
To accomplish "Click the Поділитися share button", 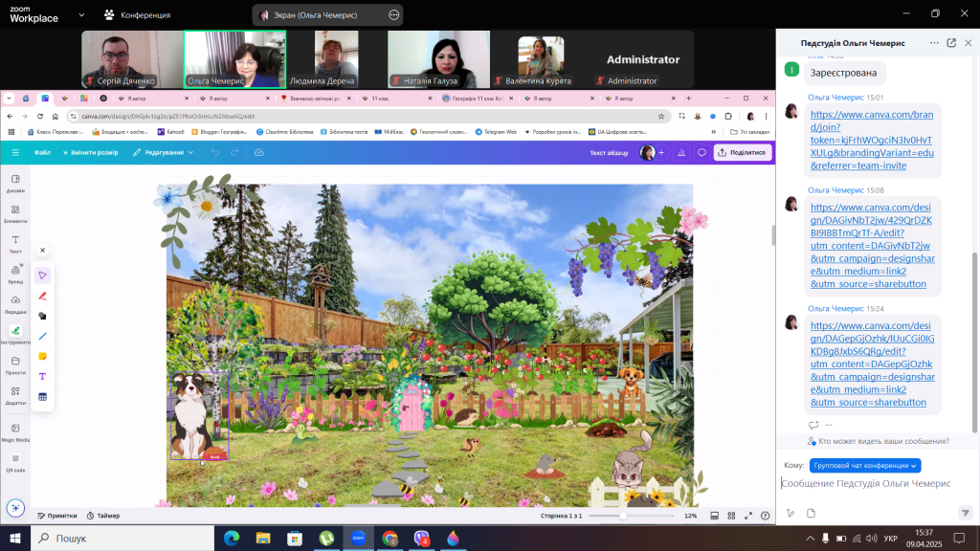I will pos(743,152).
